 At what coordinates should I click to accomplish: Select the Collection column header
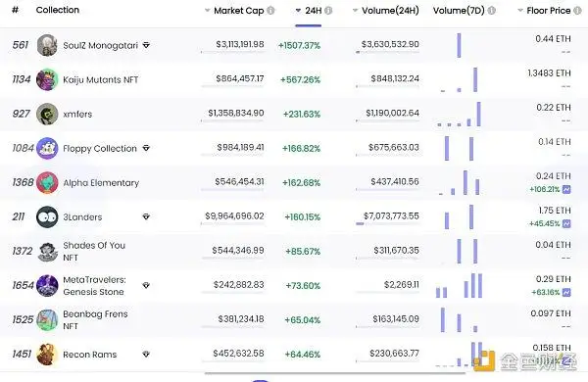[58, 10]
